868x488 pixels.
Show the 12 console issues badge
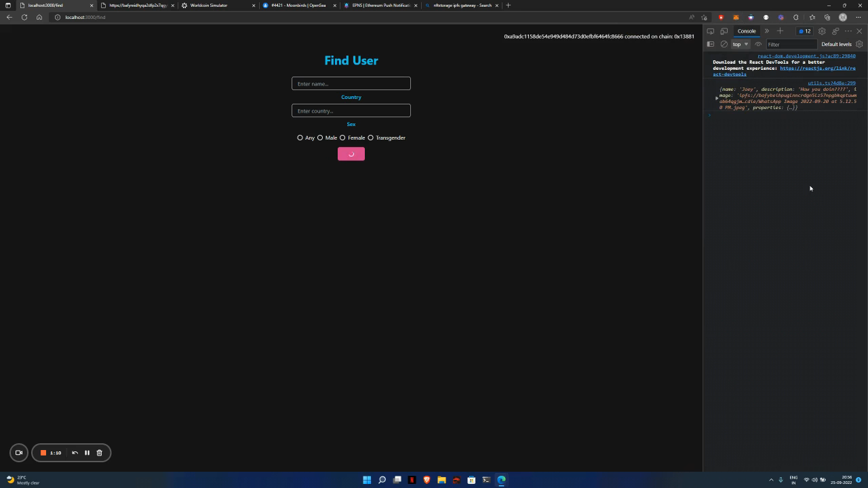point(805,31)
